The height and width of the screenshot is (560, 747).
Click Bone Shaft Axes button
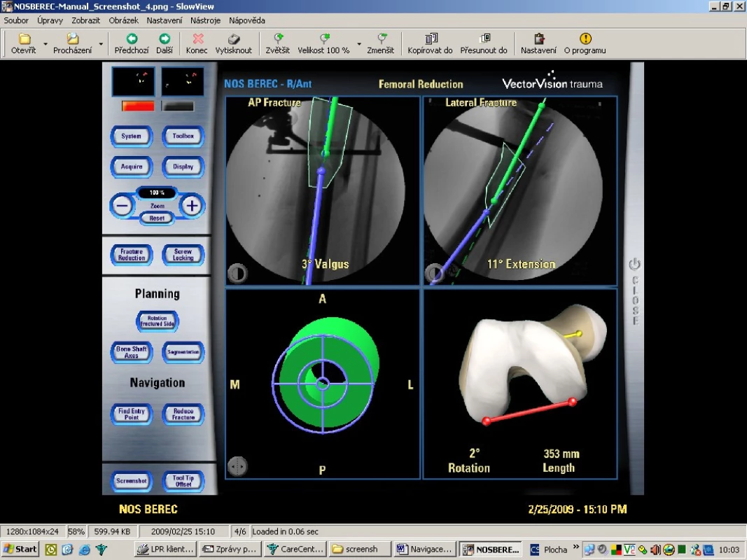click(132, 352)
